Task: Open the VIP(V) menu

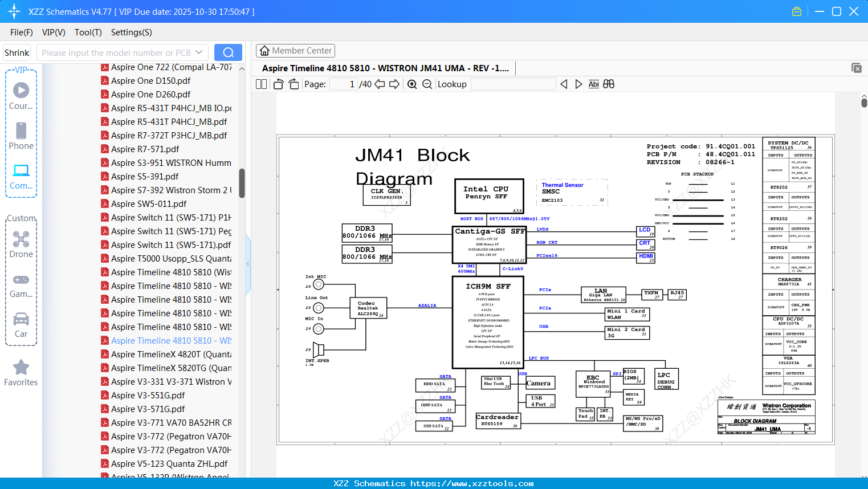Action: [x=54, y=32]
